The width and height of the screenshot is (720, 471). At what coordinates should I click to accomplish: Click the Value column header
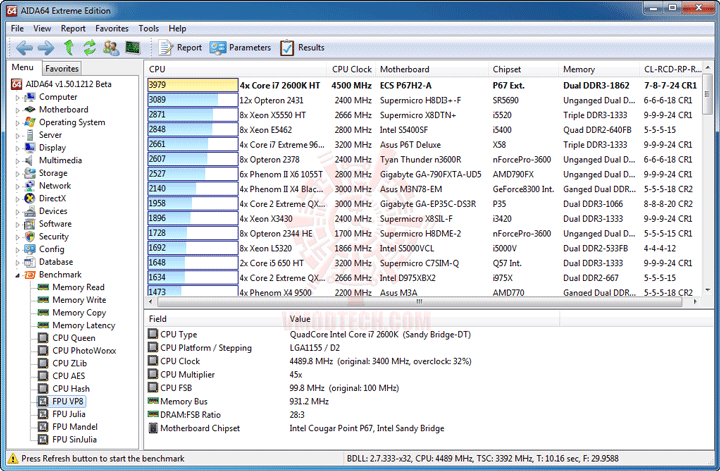click(422, 319)
